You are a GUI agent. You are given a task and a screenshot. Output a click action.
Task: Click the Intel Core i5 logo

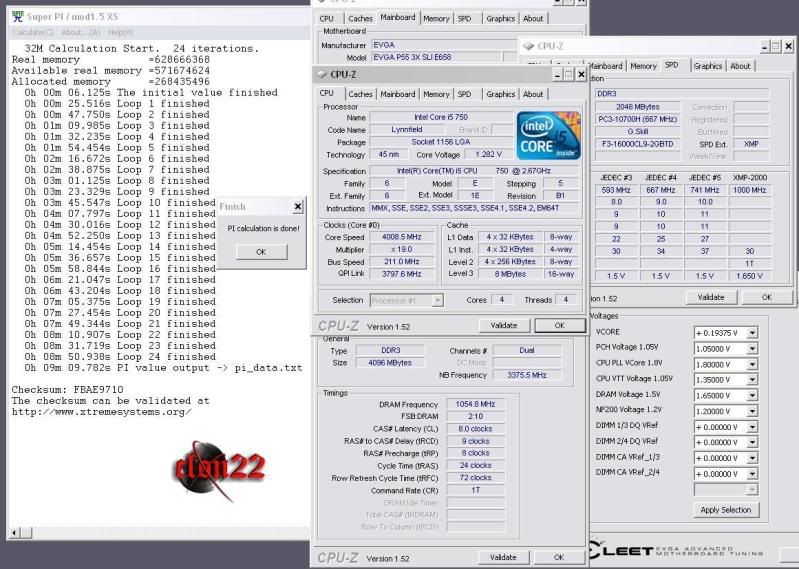point(548,136)
